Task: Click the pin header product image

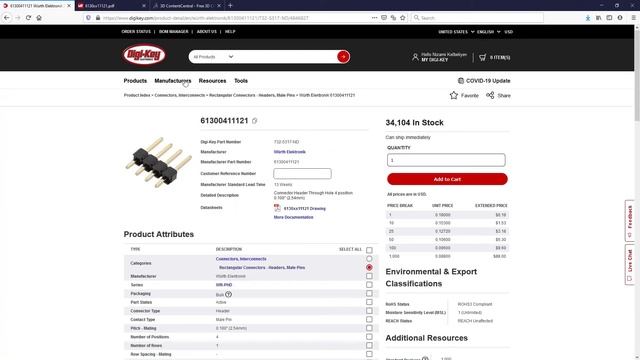Action: (158, 162)
